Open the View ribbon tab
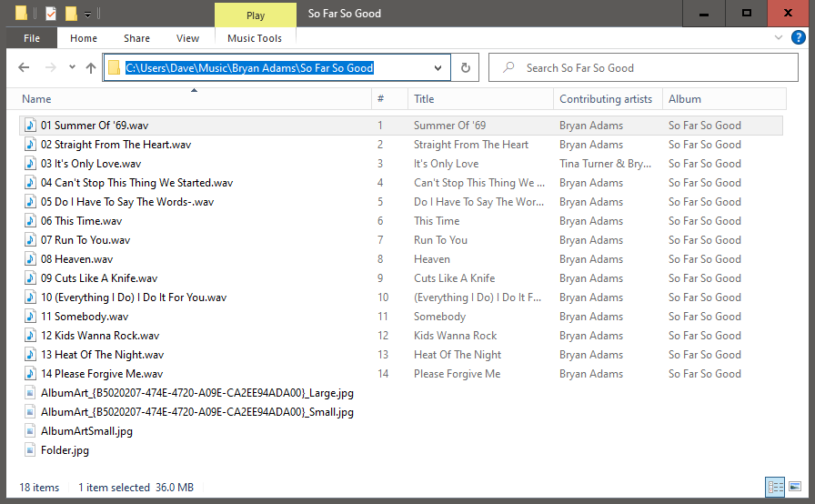The height and width of the screenshot is (504, 815). coord(187,38)
